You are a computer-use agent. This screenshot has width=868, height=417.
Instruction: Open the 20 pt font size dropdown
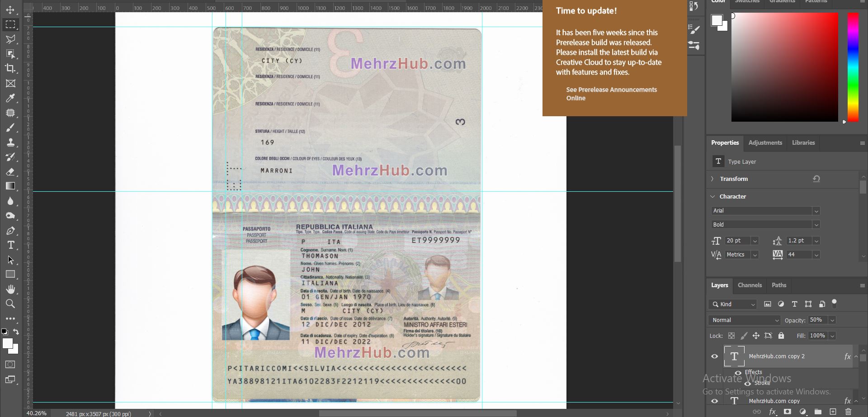755,241
